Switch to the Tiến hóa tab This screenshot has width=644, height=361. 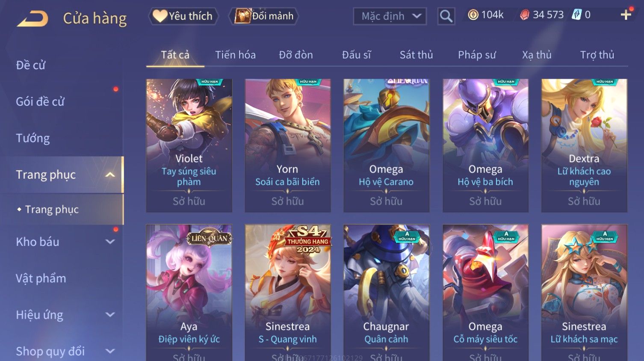coord(235,55)
